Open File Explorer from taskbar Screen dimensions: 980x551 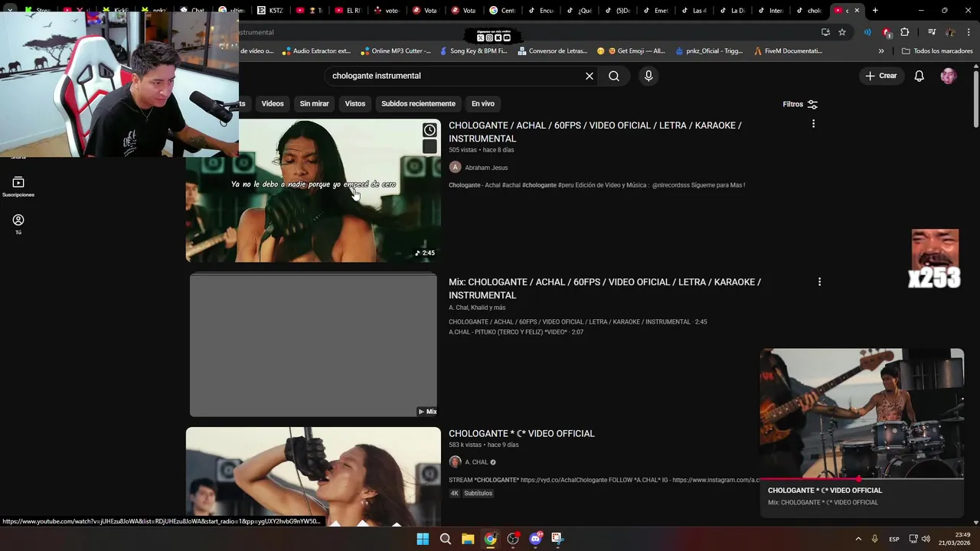pos(468,539)
